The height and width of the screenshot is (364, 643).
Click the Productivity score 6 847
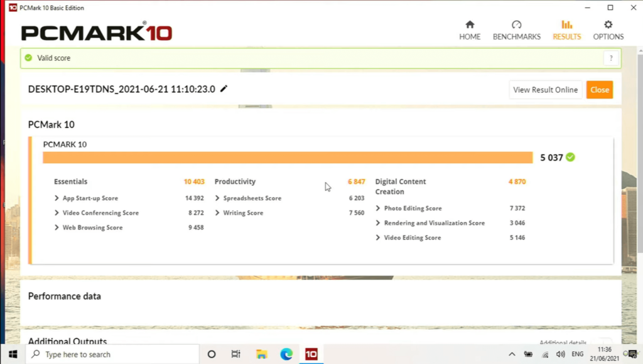[x=357, y=181]
